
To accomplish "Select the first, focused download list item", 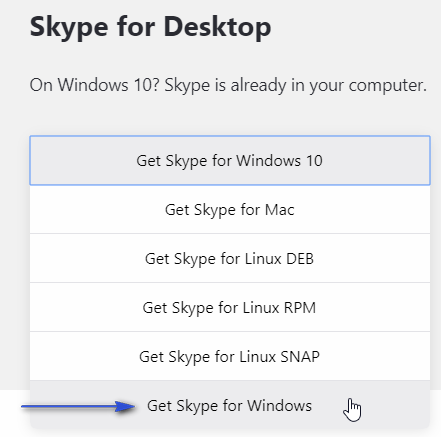I will click(x=230, y=160).
